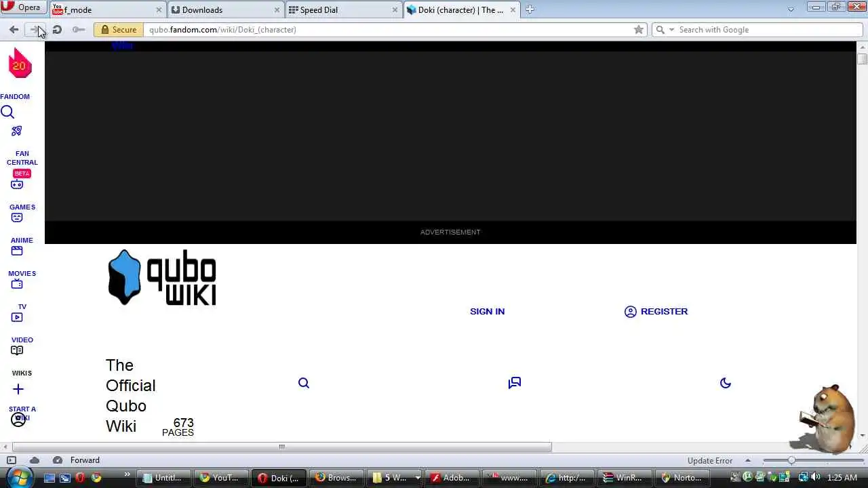Click the Opera Turbo status icon
This screenshot has height=488, width=868.
click(x=58, y=460)
